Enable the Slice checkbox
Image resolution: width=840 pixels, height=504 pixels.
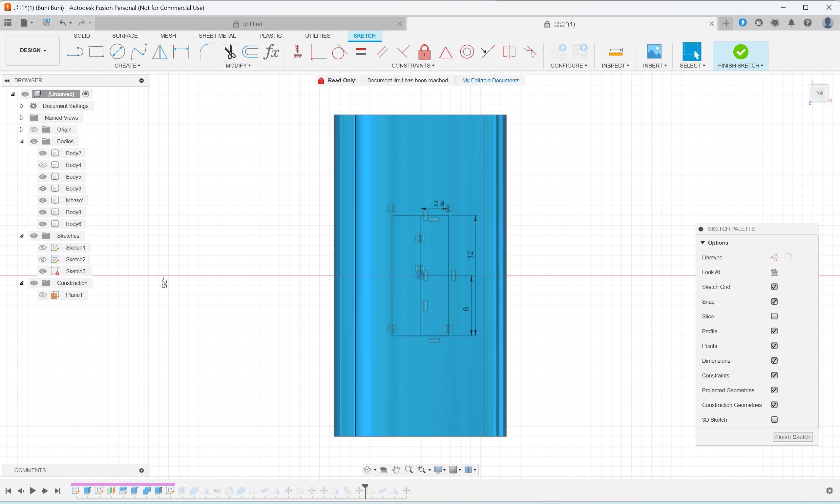pyautogui.click(x=774, y=316)
